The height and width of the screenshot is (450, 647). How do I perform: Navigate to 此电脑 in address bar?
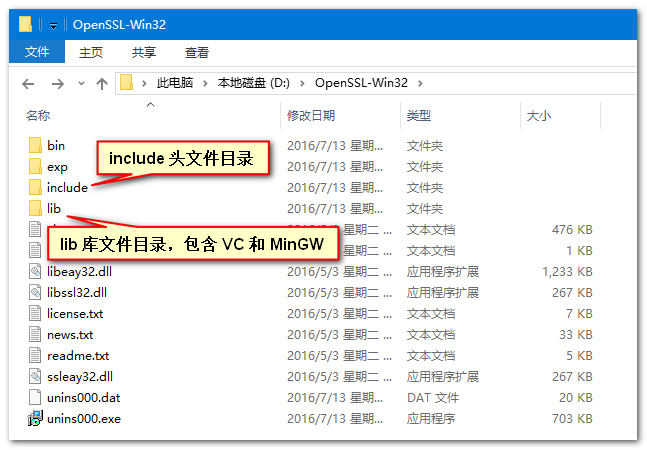click(175, 83)
